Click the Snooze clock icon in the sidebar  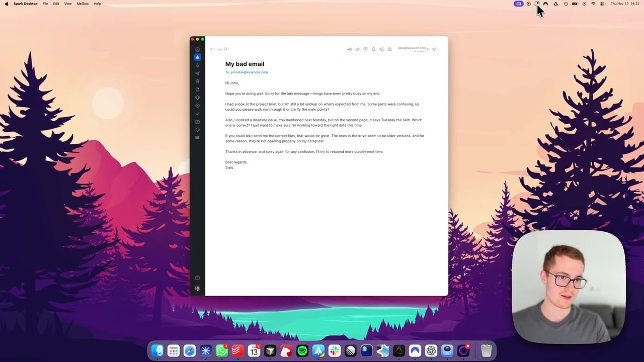[197, 106]
